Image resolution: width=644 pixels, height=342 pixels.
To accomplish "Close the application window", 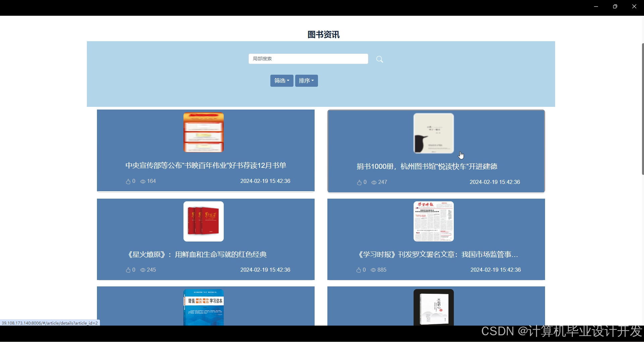I will point(634,6).
